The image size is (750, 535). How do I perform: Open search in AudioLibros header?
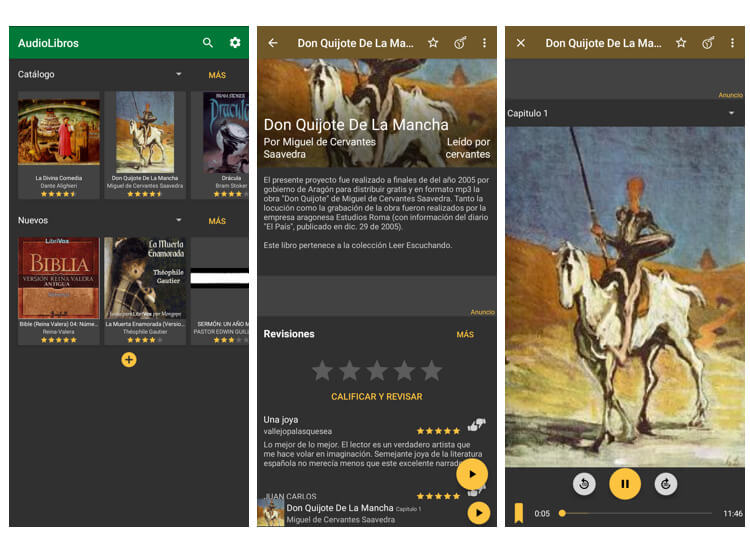(208, 43)
